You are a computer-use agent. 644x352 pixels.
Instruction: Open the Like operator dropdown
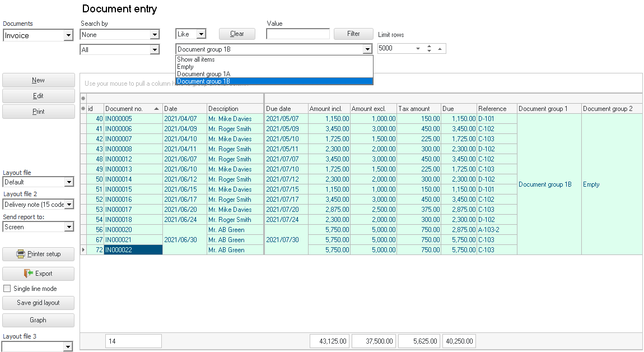[201, 34]
